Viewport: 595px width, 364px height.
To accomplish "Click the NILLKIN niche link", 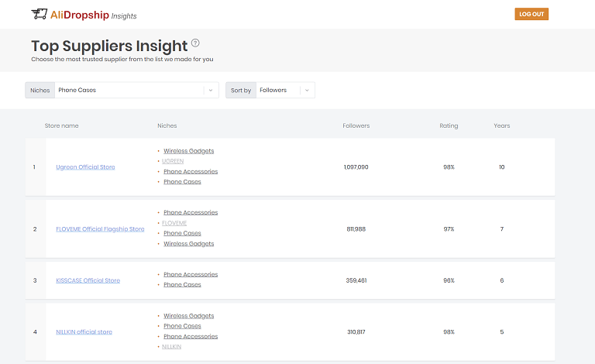I will pos(171,347).
